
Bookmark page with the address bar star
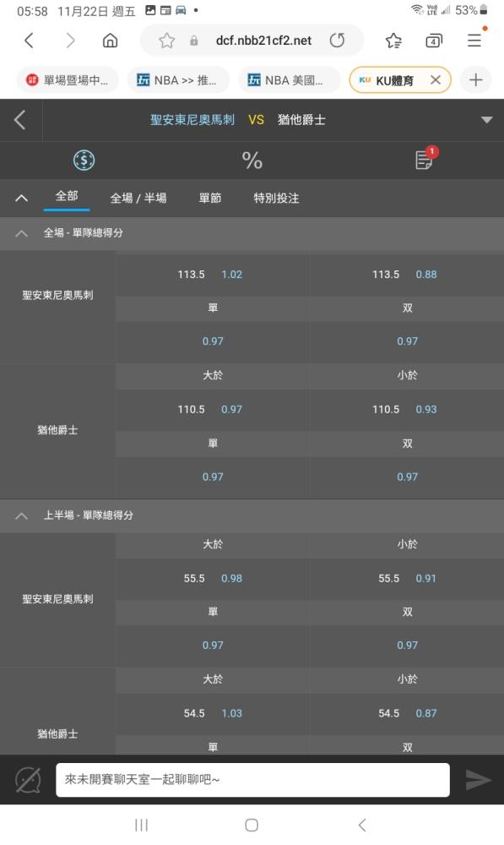(166, 41)
